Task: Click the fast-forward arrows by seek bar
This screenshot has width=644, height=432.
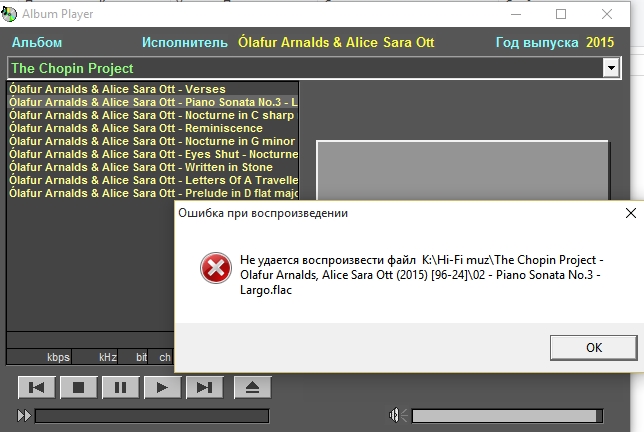Action: pos(24,416)
